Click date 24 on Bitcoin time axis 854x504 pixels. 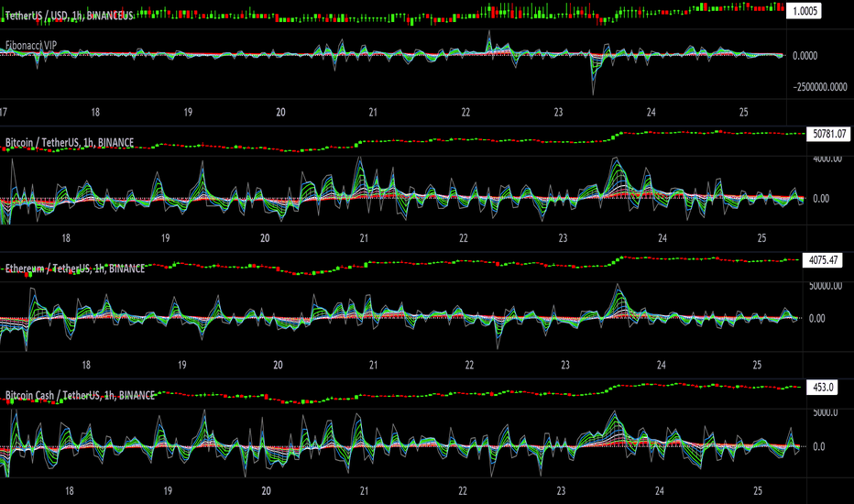point(662,238)
